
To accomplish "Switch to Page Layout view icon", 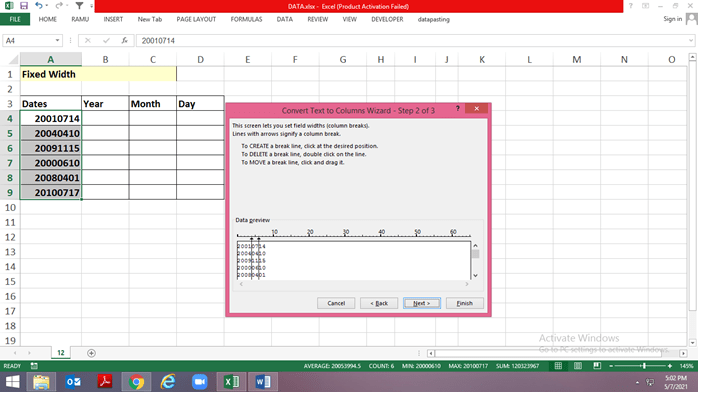I will click(x=578, y=366).
